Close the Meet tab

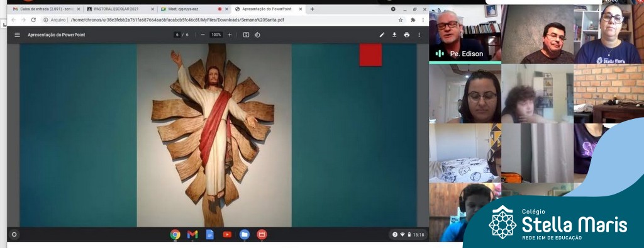[x=226, y=9]
